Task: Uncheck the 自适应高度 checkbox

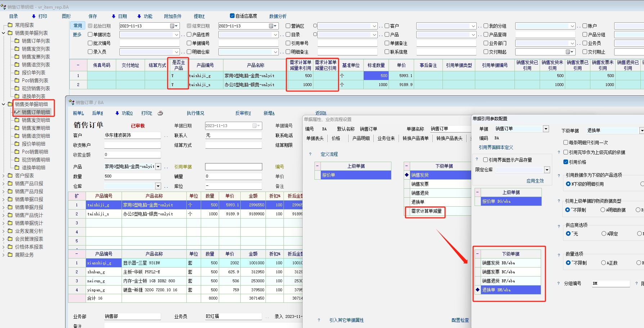Action: click(x=232, y=16)
